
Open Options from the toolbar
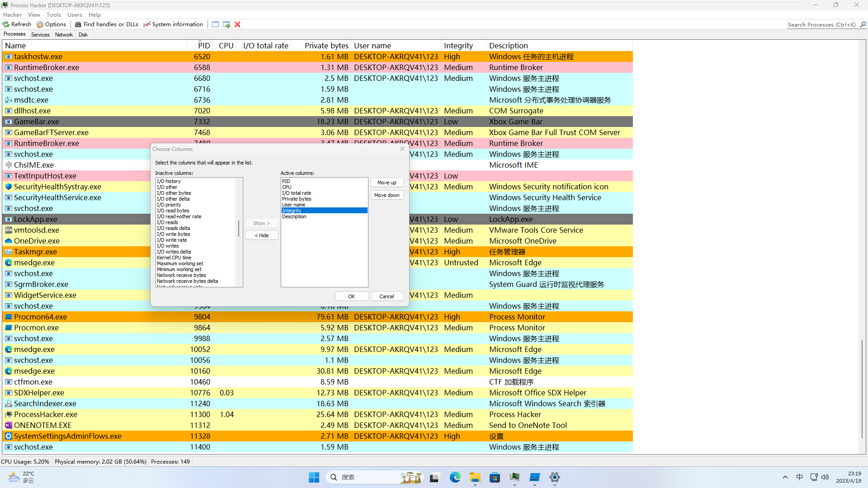coord(51,24)
